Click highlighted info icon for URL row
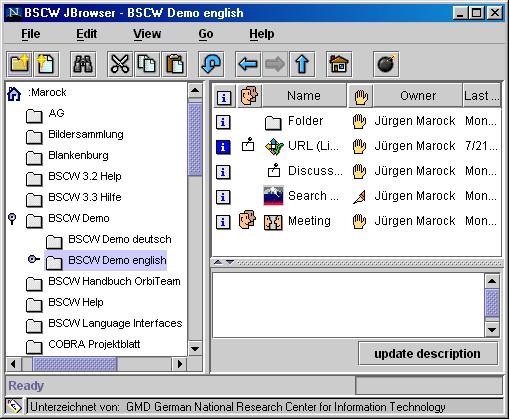The height and width of the screenshot is (420, 510). click(x=223, y=147)
